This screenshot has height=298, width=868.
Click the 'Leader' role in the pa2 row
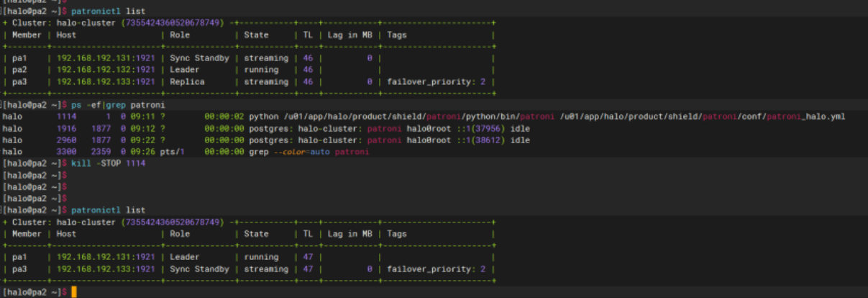click(185, 70)
